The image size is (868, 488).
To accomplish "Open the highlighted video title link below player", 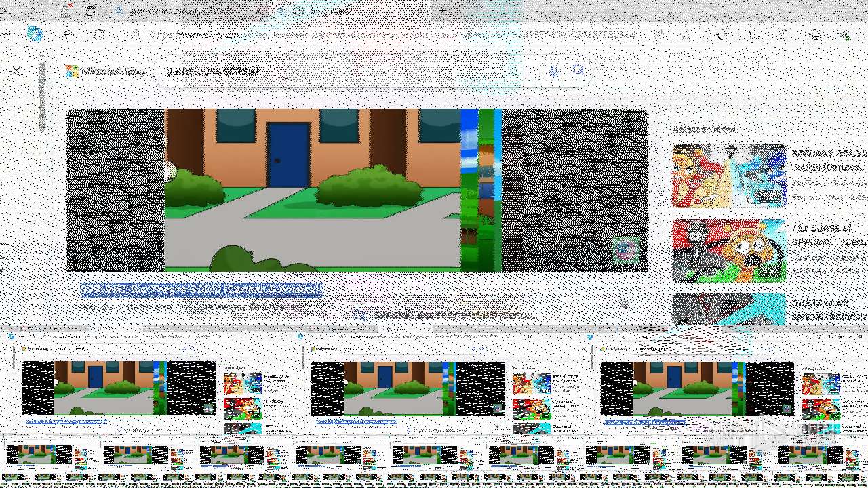I will pyautogui.click(x=201, y=290).
